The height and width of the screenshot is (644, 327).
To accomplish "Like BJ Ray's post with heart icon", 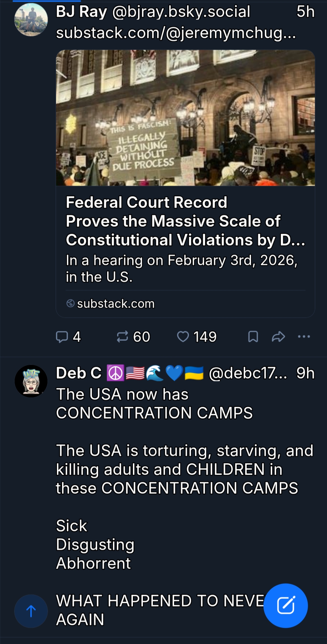I will tap(196, 337).
